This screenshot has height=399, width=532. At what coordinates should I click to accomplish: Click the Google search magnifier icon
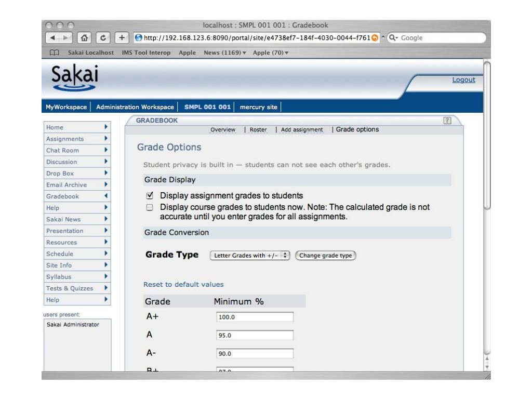pos(393,37)
